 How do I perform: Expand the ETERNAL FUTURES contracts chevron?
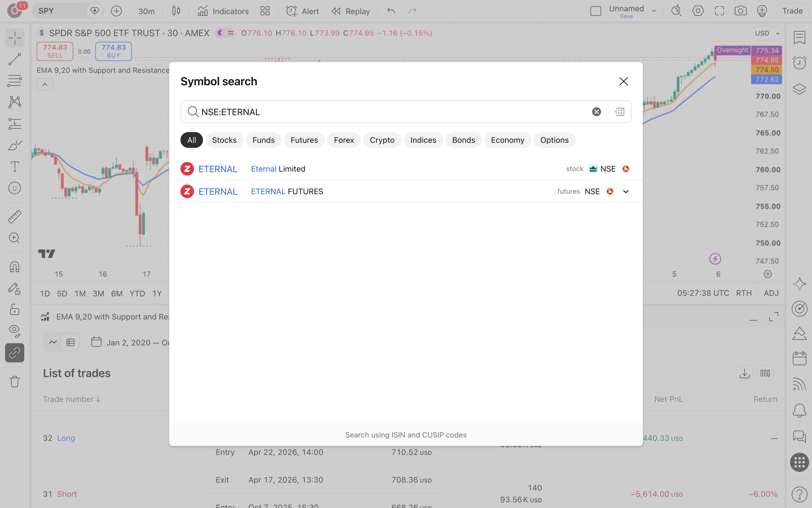tap(626, 192)
